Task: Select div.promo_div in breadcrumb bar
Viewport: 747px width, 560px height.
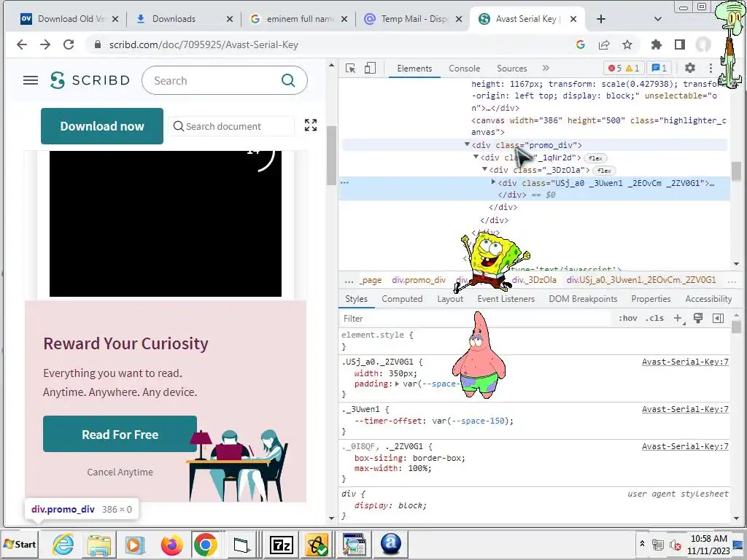Action: point(418,280)
